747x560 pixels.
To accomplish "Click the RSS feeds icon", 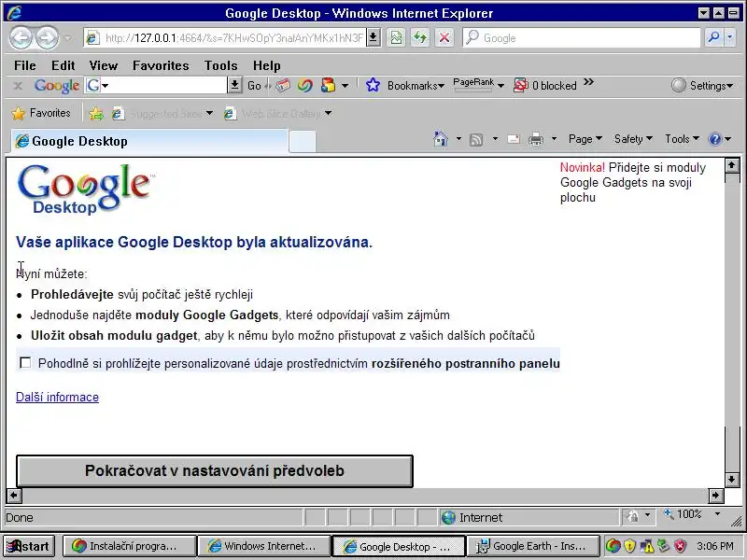I will (x=476, y=139).
